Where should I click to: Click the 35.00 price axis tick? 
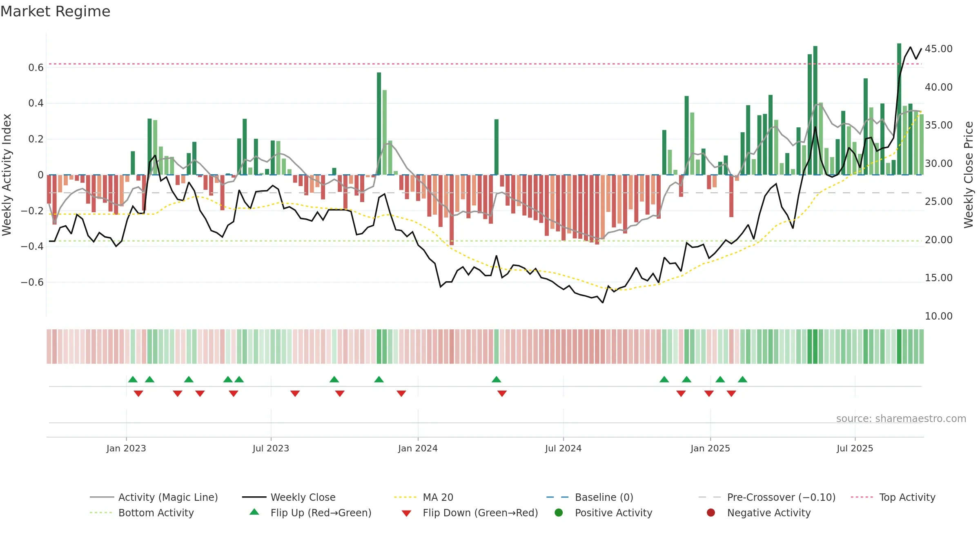938,125
